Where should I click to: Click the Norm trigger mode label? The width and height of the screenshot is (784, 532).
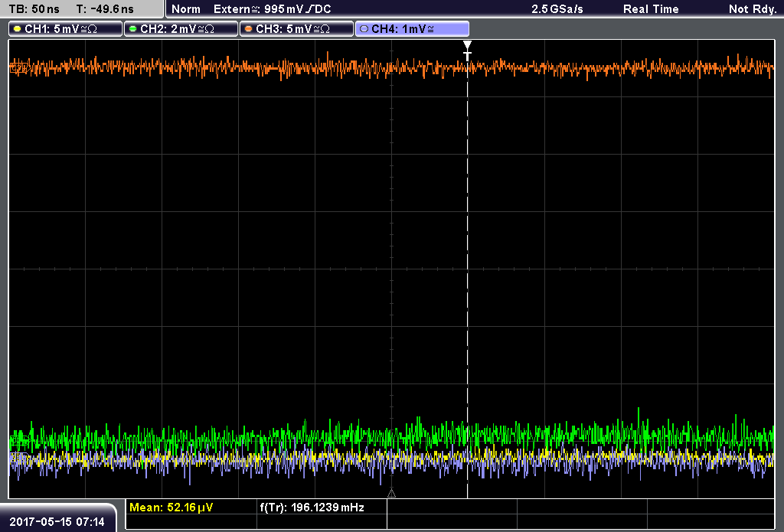[x=186, y=9]
